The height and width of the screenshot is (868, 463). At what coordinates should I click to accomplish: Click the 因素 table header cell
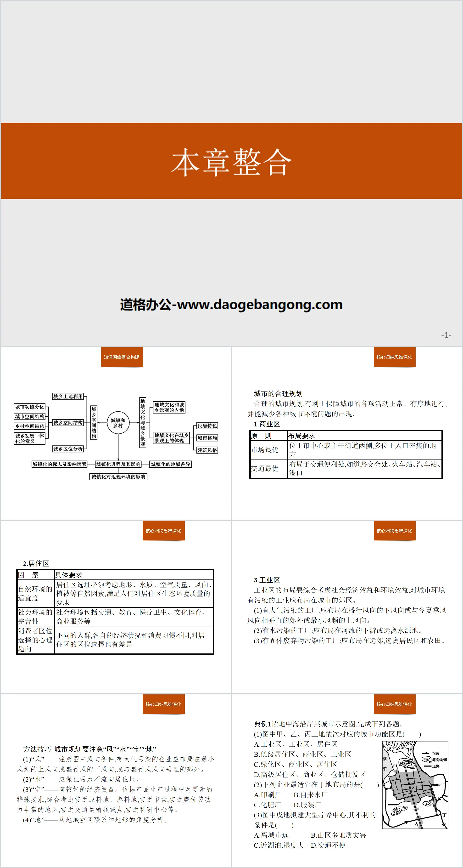point(36,575)
